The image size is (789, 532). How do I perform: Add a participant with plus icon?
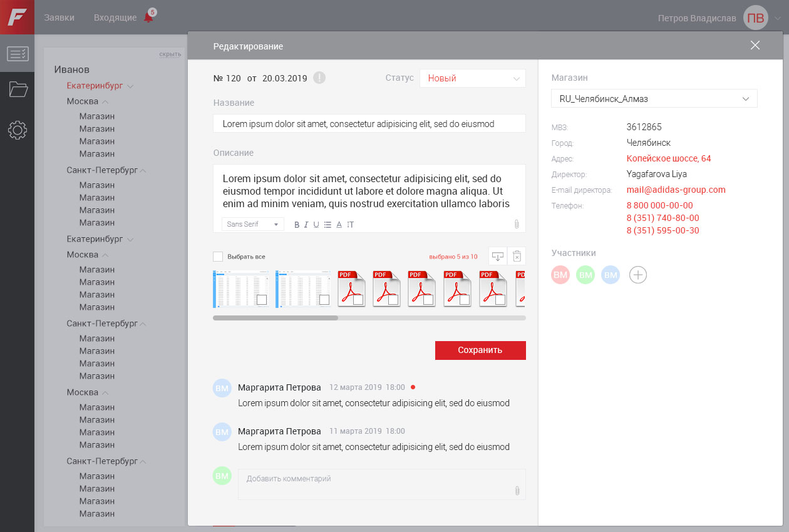pos(637,275)
